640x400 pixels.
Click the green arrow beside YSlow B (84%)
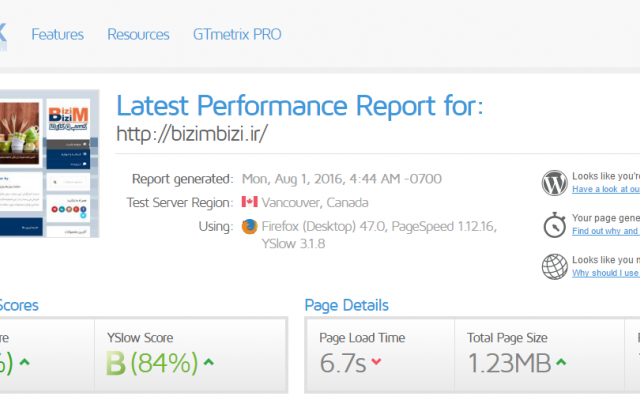click(209, 362)
